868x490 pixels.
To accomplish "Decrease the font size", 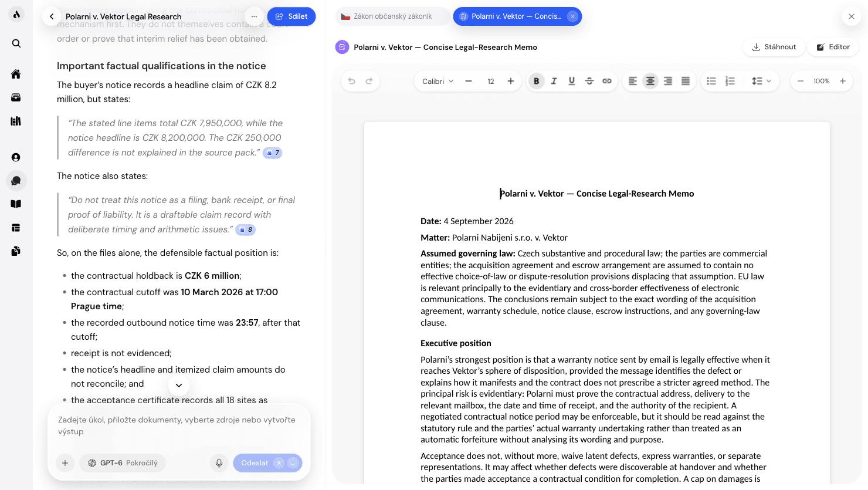I will [469, 81].
